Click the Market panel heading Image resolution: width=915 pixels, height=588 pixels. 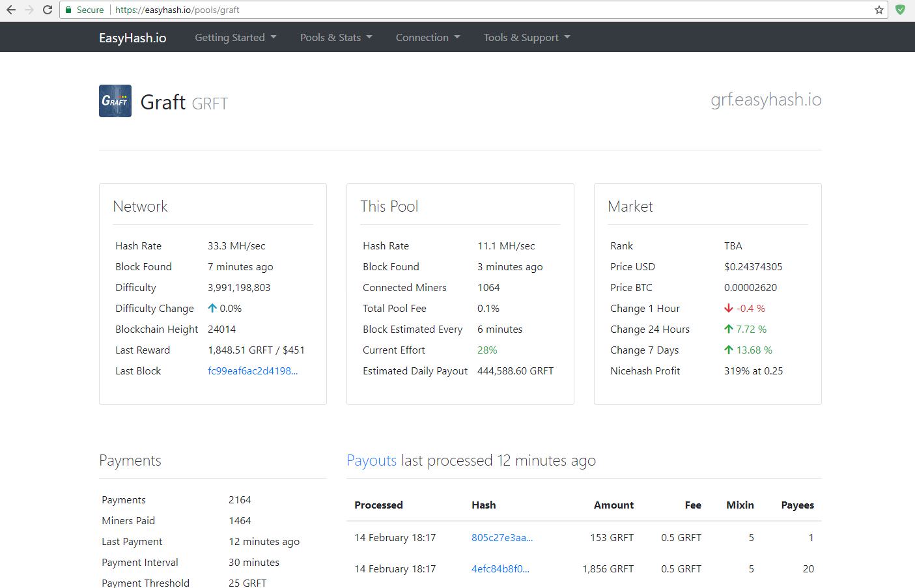(x=630, y=206)
